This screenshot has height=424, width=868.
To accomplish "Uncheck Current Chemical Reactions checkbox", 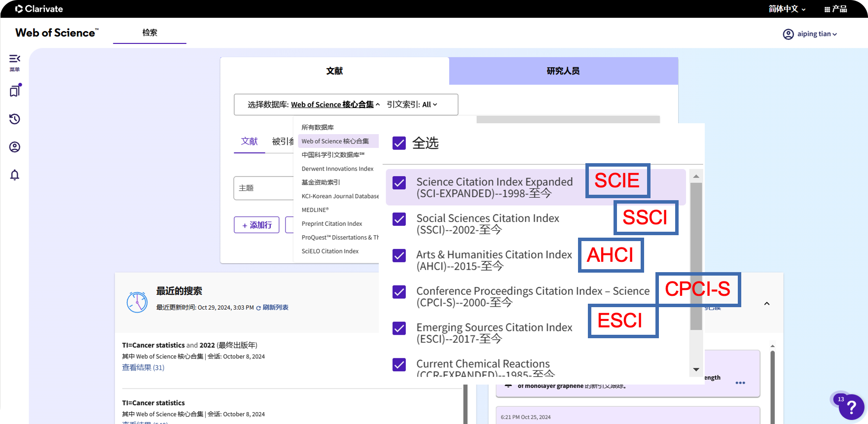I will [x=399, y=364].
